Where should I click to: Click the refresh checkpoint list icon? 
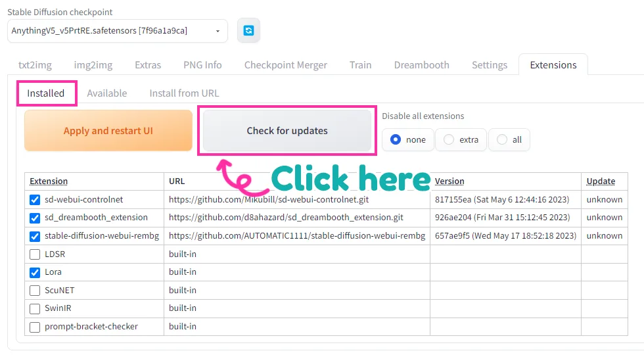click(x=248, y=30)
